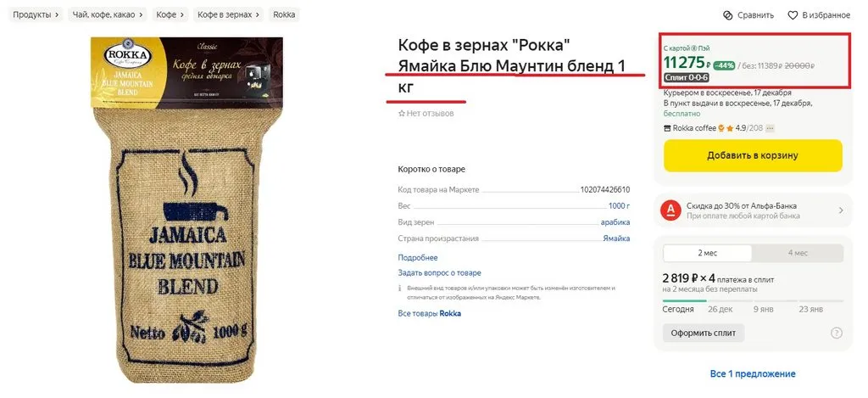Click the red Alfa-Bank logo icon

670,210
